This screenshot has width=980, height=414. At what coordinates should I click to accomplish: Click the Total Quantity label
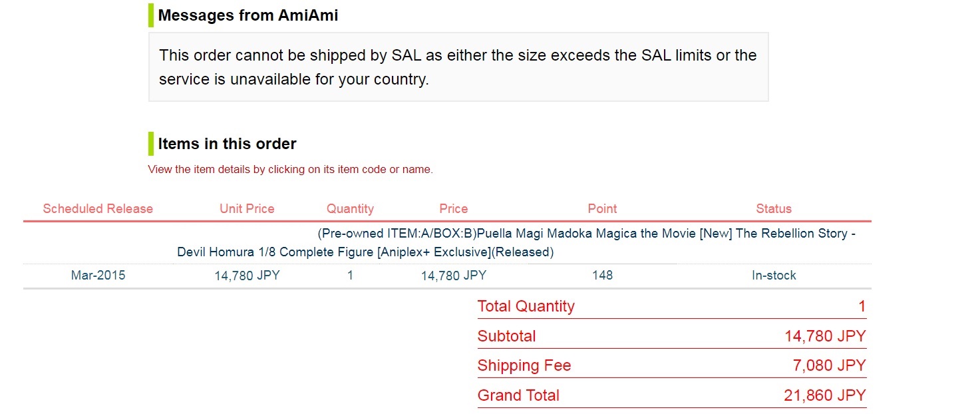526,306
